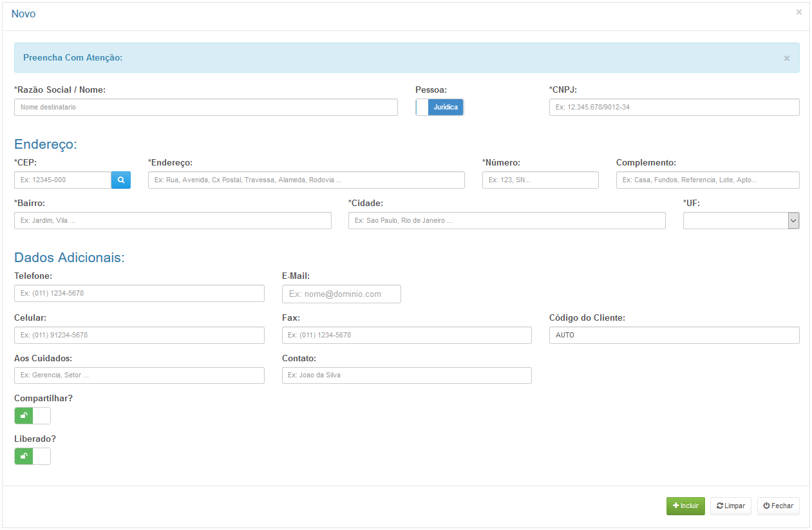Open the UF dropdown

(741, 221)
